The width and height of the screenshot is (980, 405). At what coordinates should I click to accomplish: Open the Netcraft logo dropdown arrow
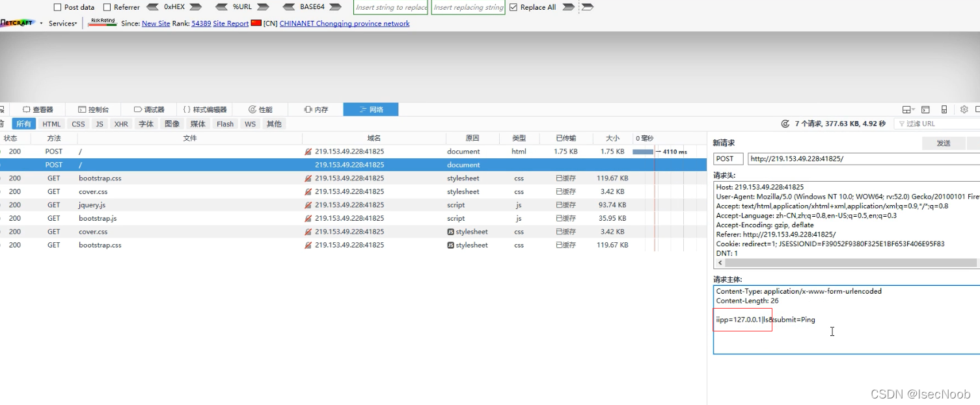pos(41,23)
